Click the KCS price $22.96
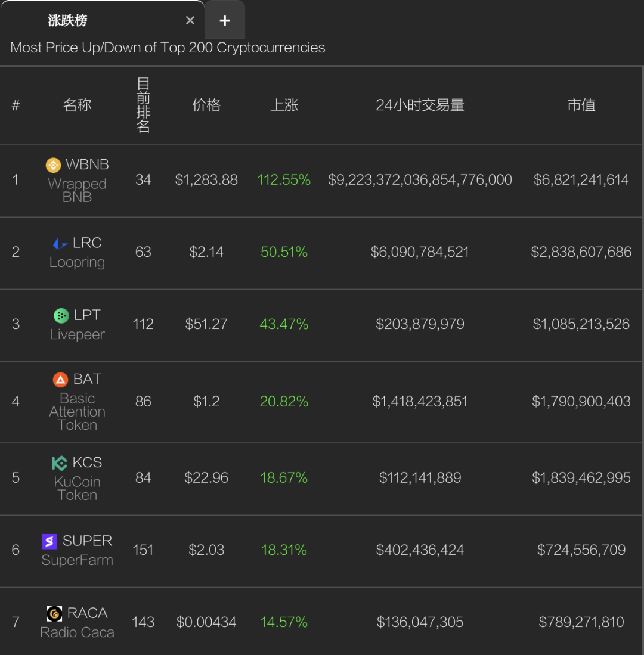The image size is (644, 655). pyautogui.click(x=206, y=479)
